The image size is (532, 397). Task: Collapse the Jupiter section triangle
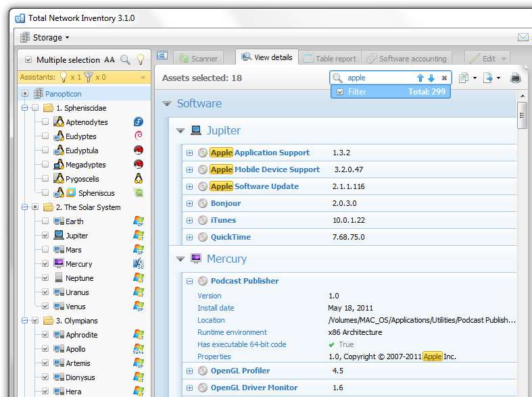[180, 131]
